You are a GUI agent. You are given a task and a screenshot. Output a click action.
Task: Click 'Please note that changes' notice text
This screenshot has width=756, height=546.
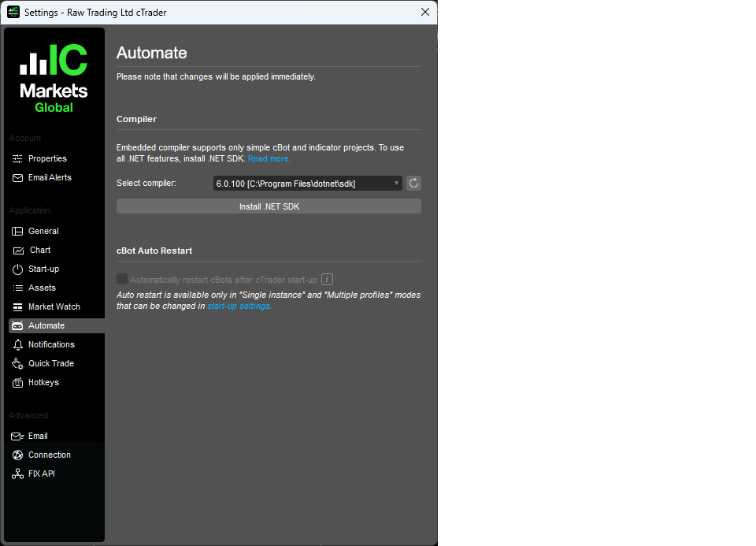point(216,76)
